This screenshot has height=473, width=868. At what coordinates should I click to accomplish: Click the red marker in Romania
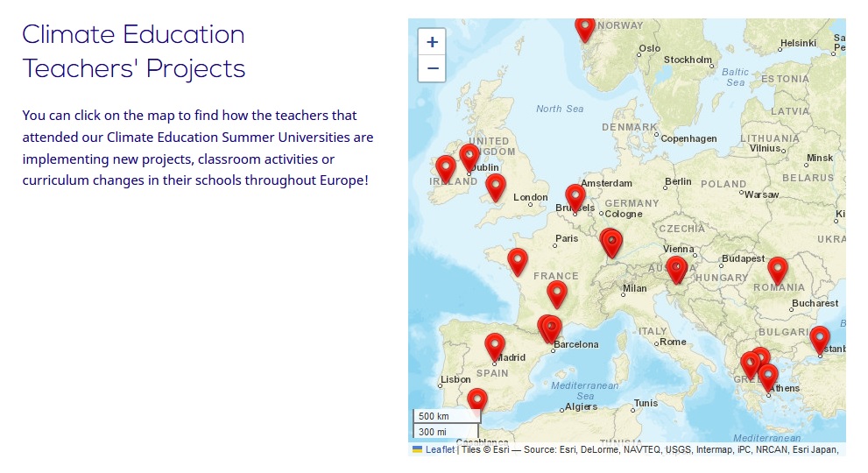tap(778, 269)
